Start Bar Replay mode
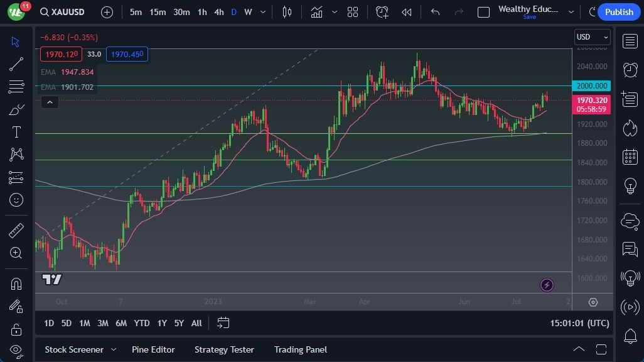 pos(406,12)
